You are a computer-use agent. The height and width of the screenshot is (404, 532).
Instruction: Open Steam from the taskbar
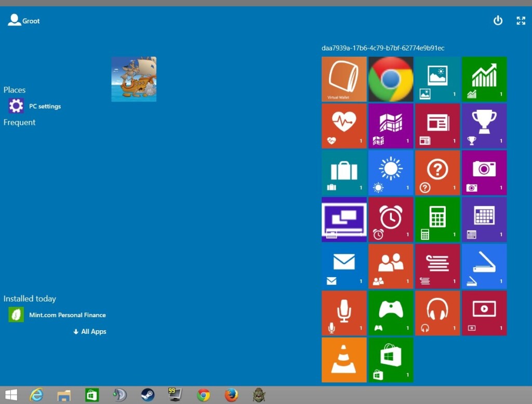point(148,395)
